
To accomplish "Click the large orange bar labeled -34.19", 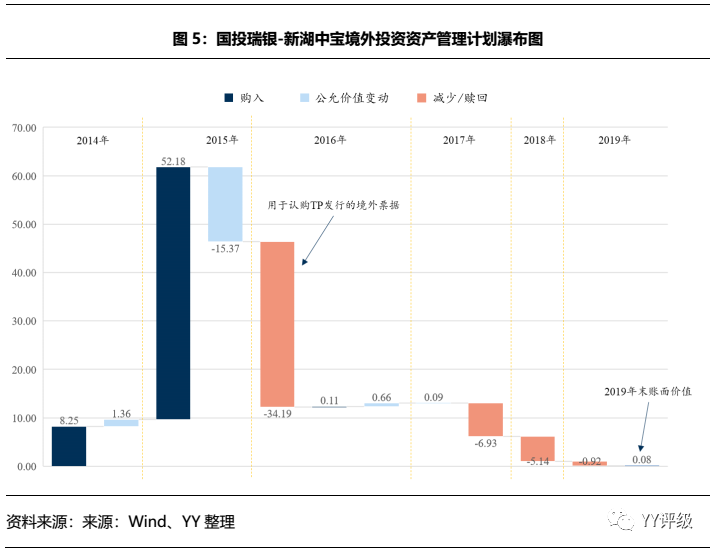I will [x=277, y=324].
